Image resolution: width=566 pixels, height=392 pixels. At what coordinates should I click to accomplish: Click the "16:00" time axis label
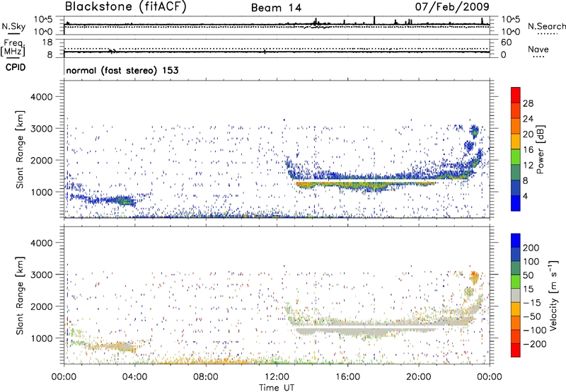347,377
